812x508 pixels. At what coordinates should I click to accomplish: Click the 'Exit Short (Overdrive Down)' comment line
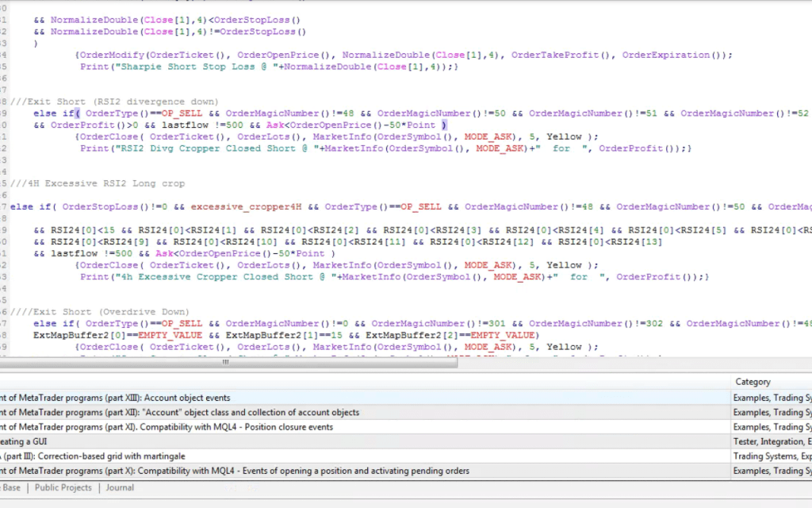pos(99,312)
